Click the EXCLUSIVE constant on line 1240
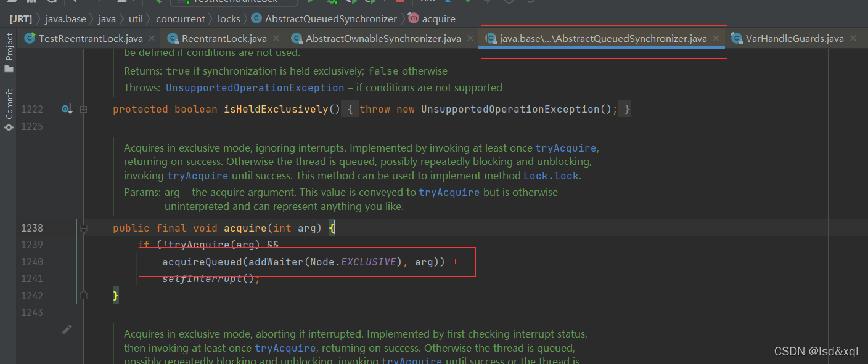Screen dimensions: 868x364 368,262
